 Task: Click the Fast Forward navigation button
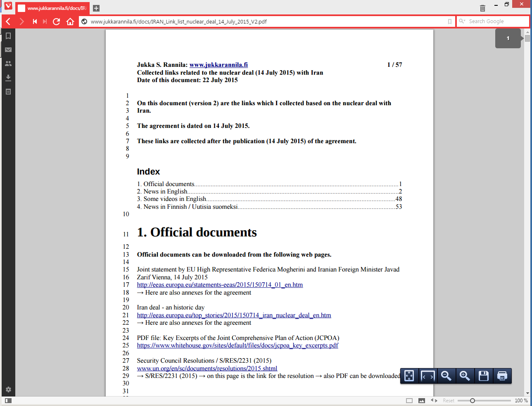45,21
